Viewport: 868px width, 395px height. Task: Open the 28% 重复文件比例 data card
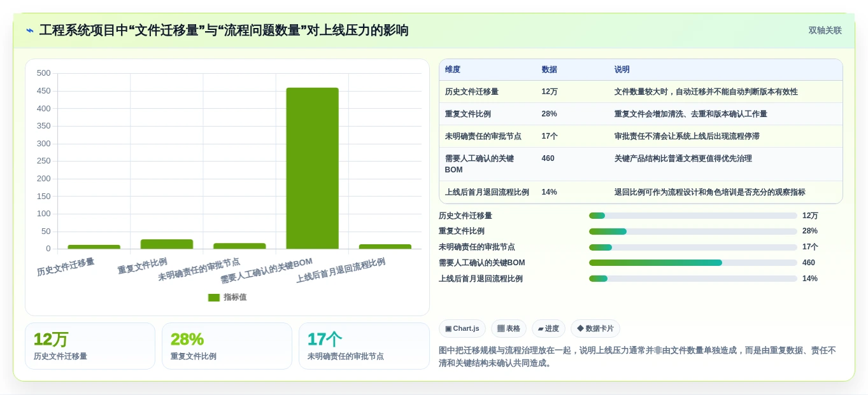click(x=227, y=346)
